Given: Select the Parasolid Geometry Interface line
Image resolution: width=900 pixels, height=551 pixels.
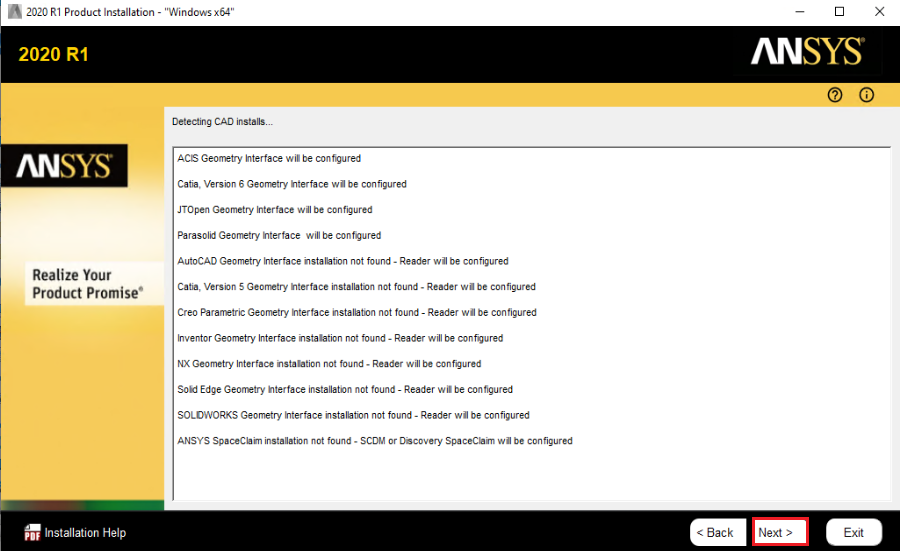Looking at the screenshot, I should 279,235.
